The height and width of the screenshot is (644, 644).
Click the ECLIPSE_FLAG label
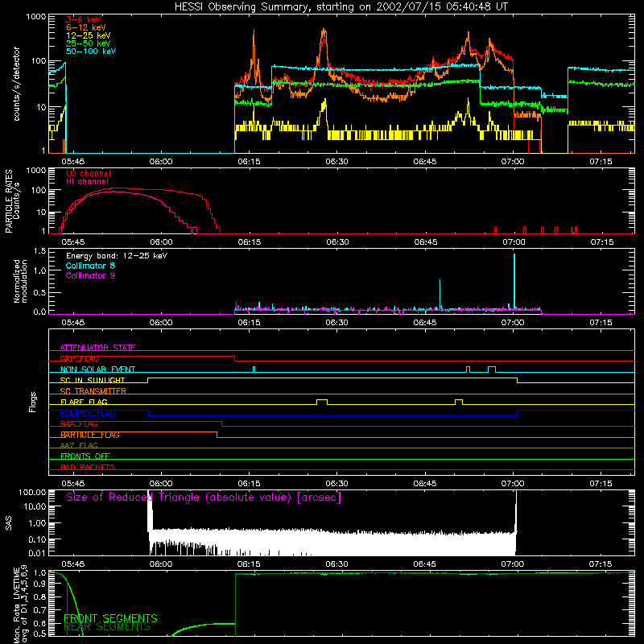[x=88, y=413]
